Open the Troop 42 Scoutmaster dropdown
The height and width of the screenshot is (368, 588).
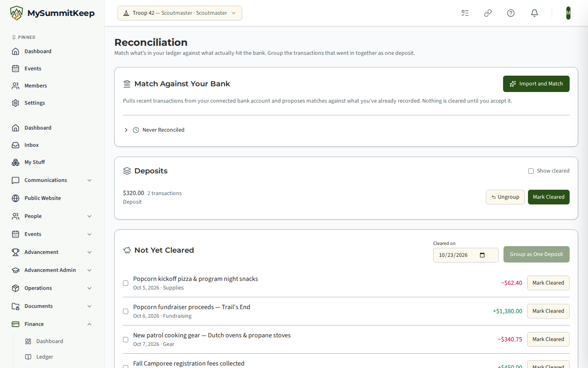point(180,13)
